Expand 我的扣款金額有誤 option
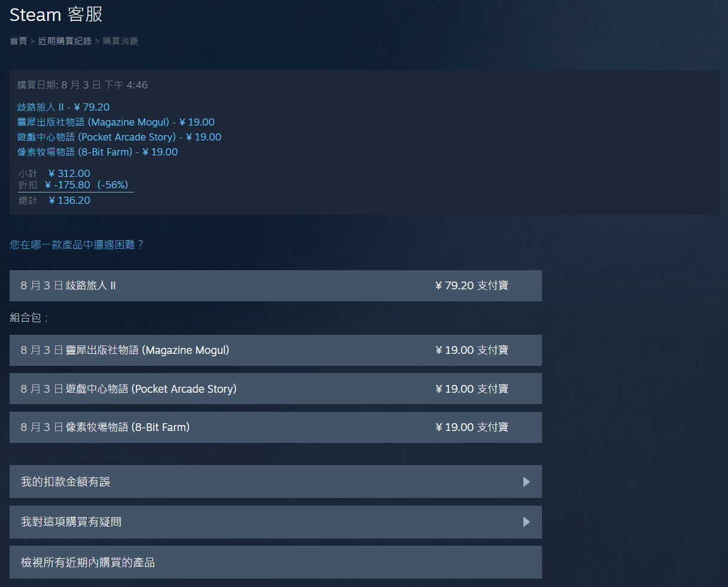Image resolution: width=728 pixels, height=587 pixels. 276,482
